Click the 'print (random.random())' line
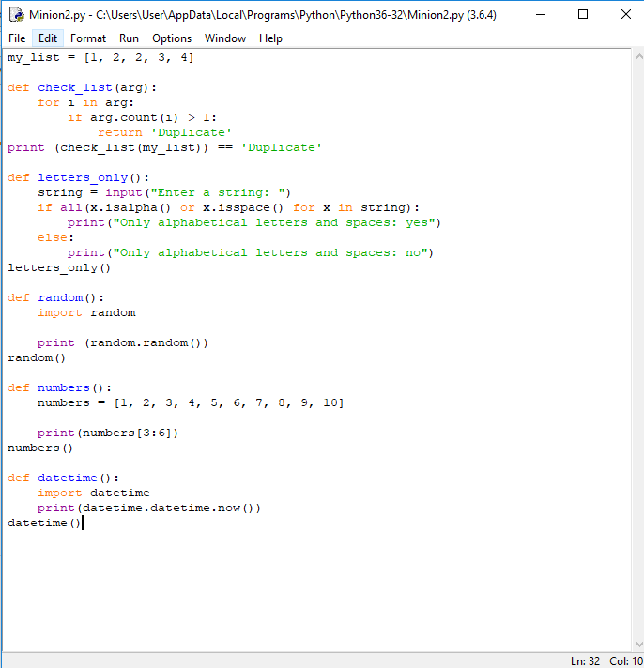The width and height of the screenshot is (644, 668). click(x=123, y=343)
